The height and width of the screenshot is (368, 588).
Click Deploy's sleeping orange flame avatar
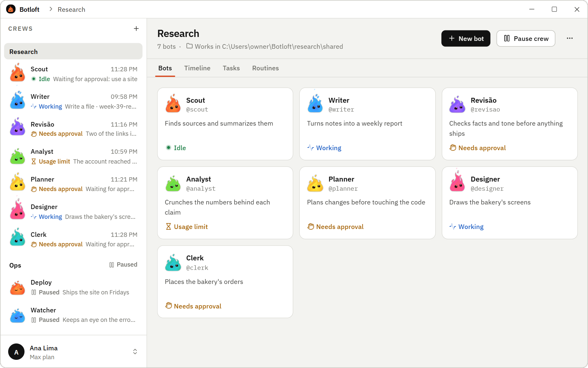tap(18, 288)
